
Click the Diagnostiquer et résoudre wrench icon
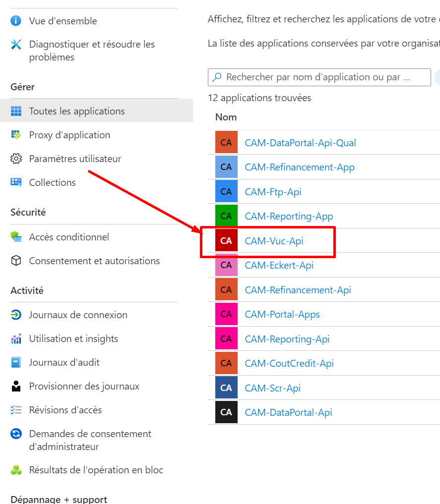[16, 45]
